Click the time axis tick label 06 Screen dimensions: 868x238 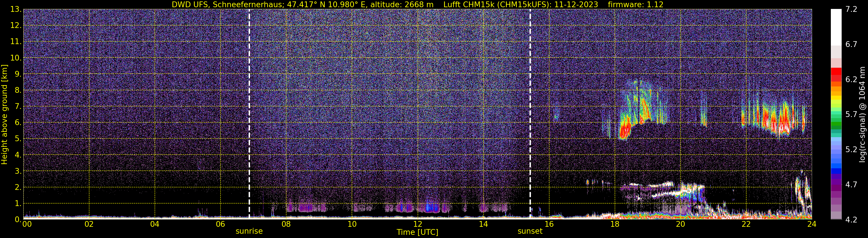point(220,224)
